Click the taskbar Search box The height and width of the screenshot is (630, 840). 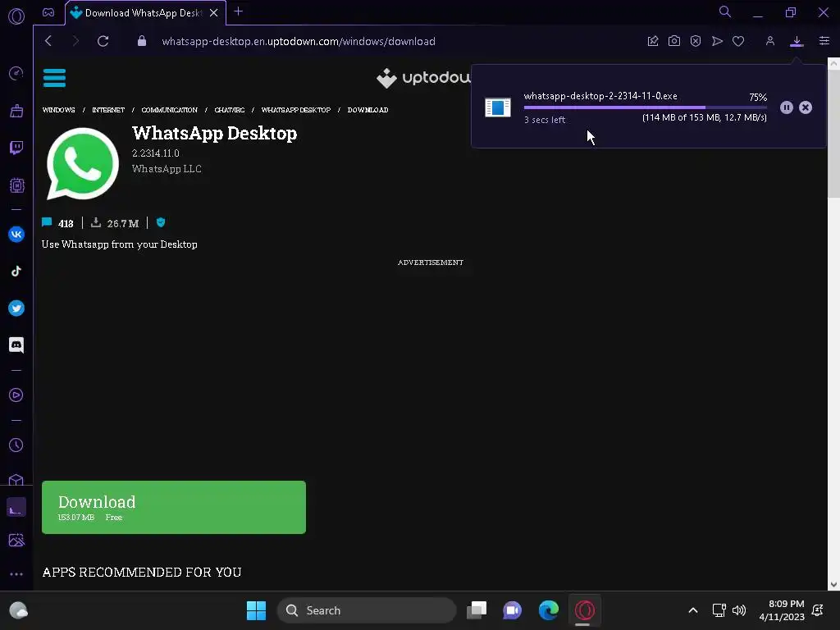click(367, 610)
